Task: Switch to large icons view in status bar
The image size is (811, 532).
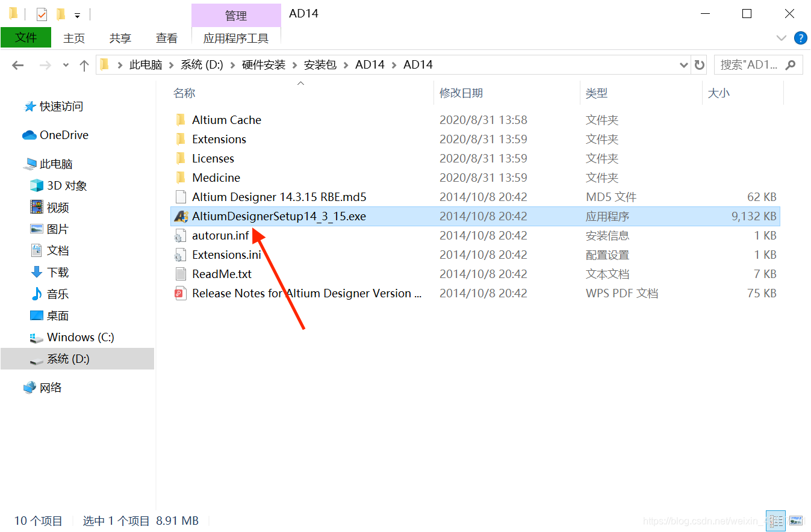Action: click(x=796, y=521)
